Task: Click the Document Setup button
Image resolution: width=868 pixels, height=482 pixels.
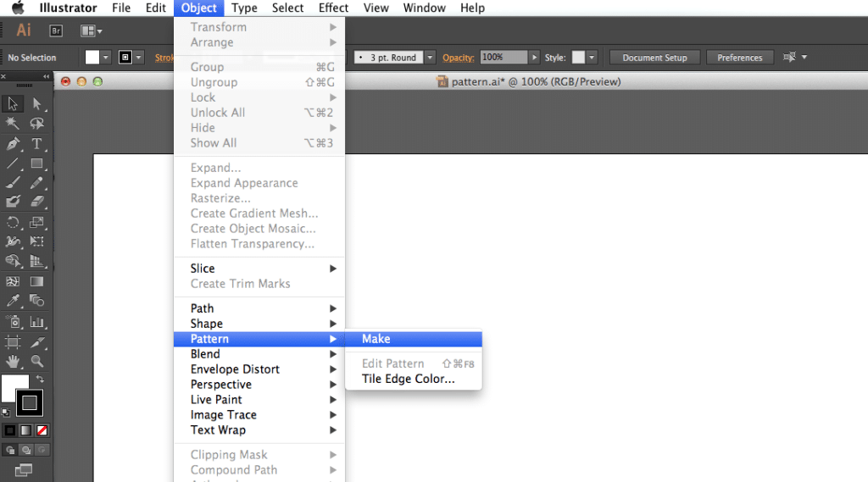Action: [654, 58]
